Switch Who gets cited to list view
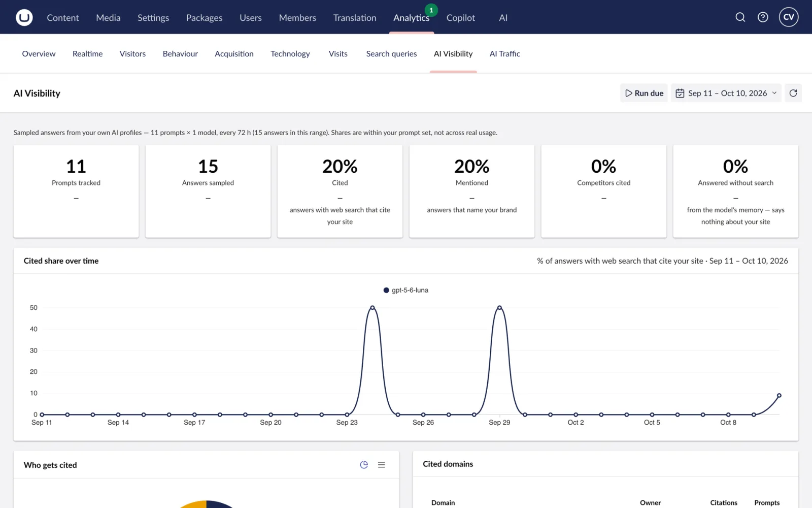Viewport: 812px width, 508px height. click(382, 465)
